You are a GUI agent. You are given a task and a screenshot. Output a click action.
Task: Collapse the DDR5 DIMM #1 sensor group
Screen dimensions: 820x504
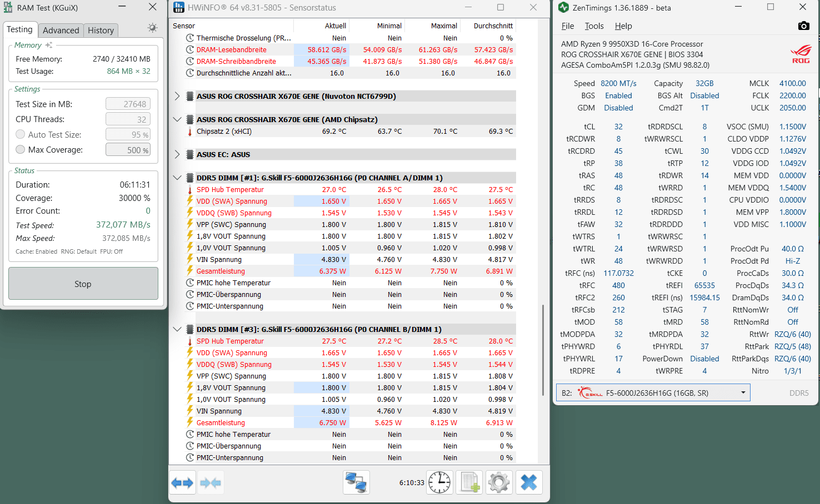pyautogui.click(x=177, y=178)
